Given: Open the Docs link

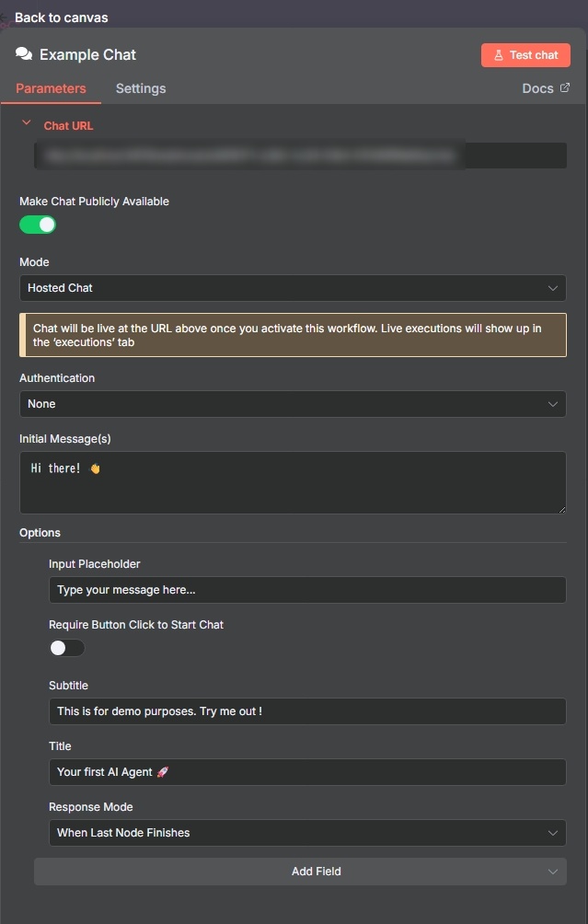Looking at the screenshot, I should 538,88.
